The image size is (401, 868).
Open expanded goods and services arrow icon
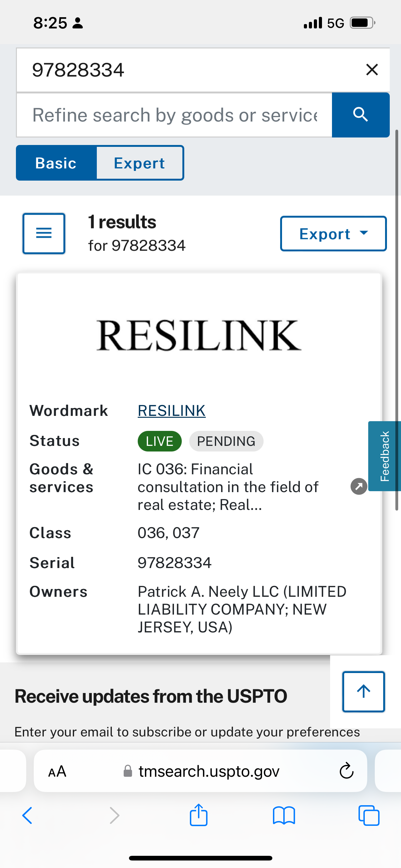[x=359, y=486]
